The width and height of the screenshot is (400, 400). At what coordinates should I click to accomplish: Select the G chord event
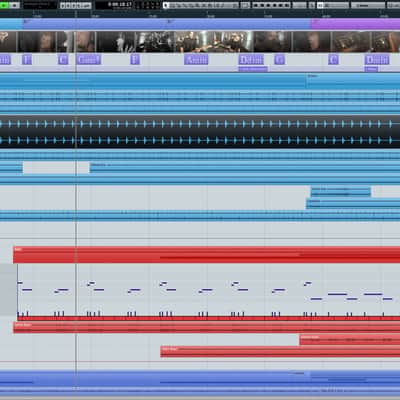(279, 60)
